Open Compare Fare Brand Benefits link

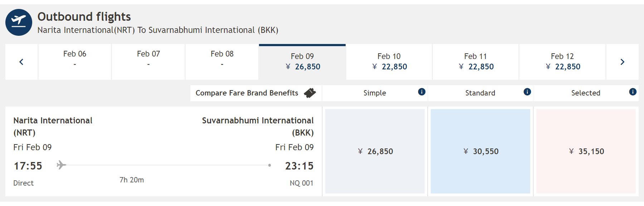(x=247, y=93)
